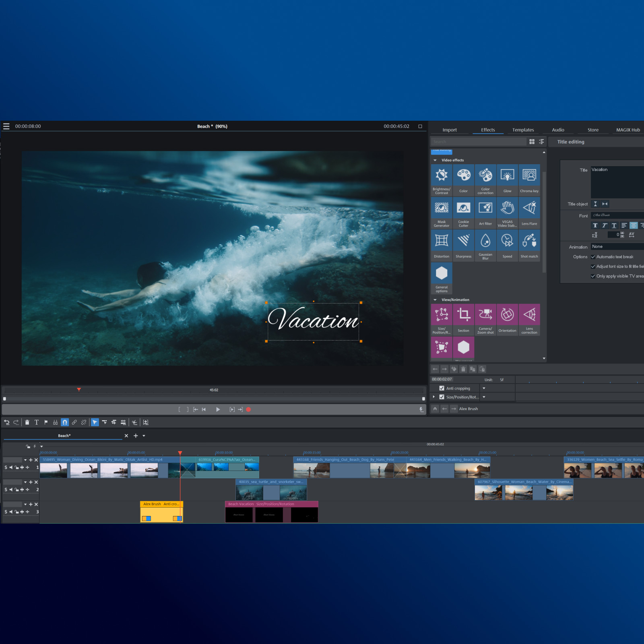This screenshot has height=644, width=644.
Task: Click the red record button
Action: click(x=248, y=409)
